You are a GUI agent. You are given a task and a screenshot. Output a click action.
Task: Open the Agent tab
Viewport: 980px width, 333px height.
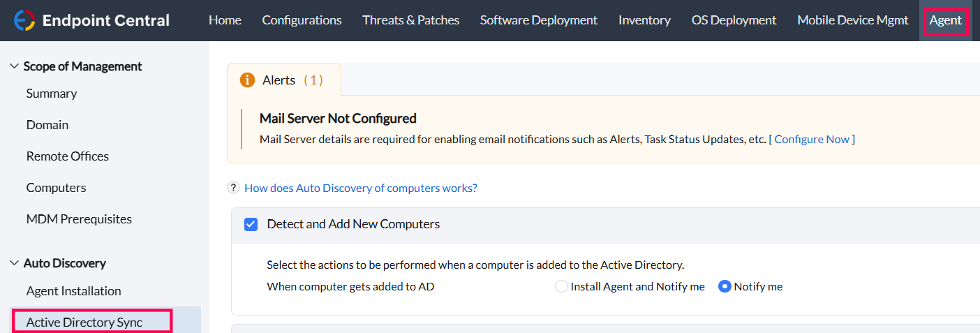(946, 20)
